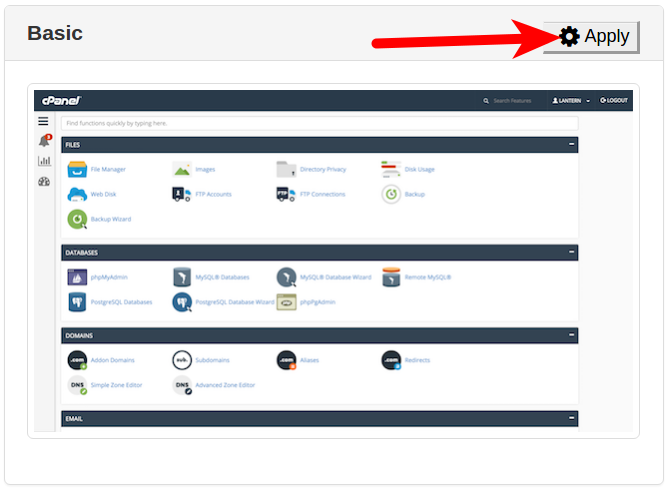Image resolution: width=667 pixels, height=490 pixels.
Task: Open the Backup Wizard icon
Action: pyautogui.click(x=77, y=219)
